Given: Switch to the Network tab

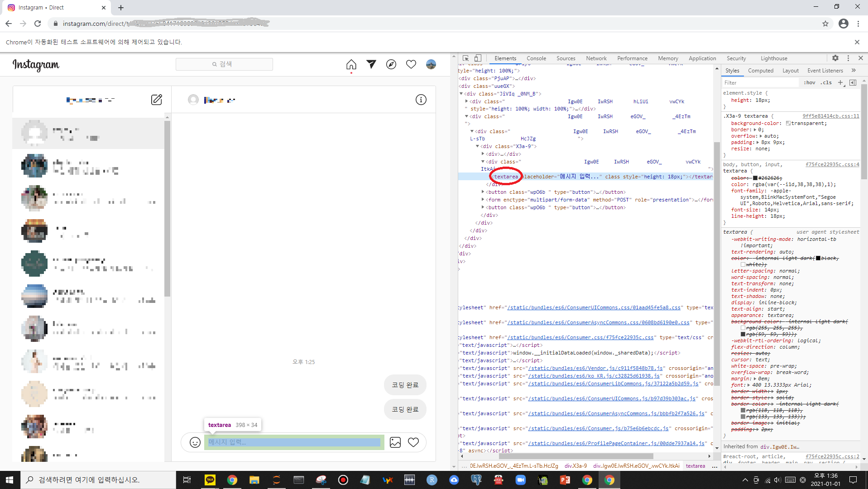Looking at the screenshot, I should (596, 58).
